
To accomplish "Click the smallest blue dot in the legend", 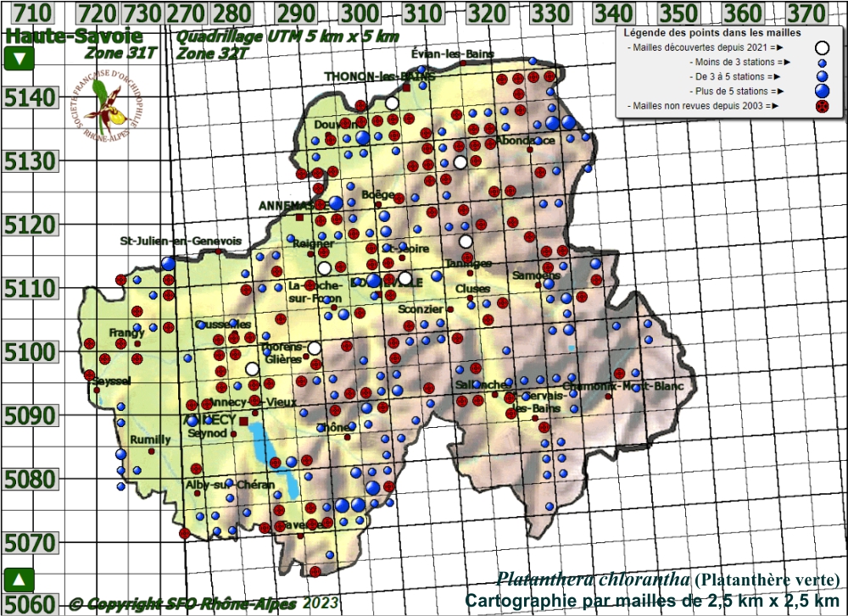I will pyautogui.click(x=821, y=63).
